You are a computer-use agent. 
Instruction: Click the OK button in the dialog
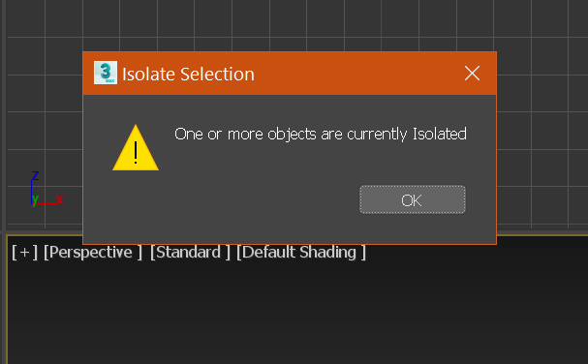click(x=413, y=199)
